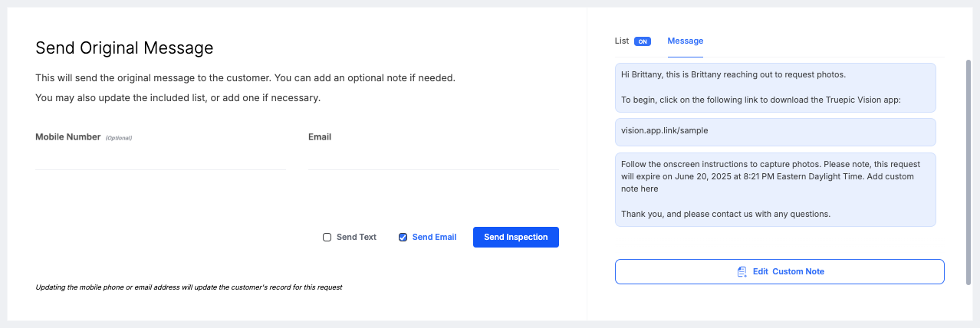Click the Email field label

click(320, 137)
